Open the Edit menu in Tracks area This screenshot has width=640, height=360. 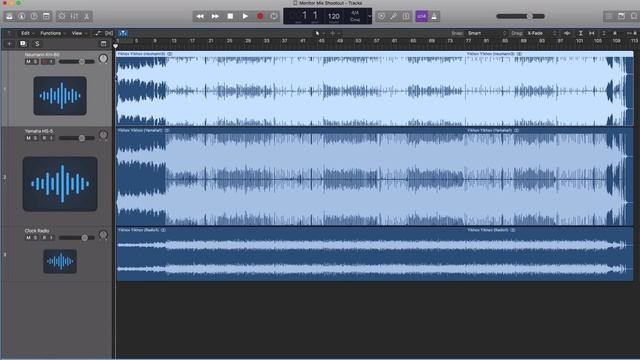[x=27, y=33]
